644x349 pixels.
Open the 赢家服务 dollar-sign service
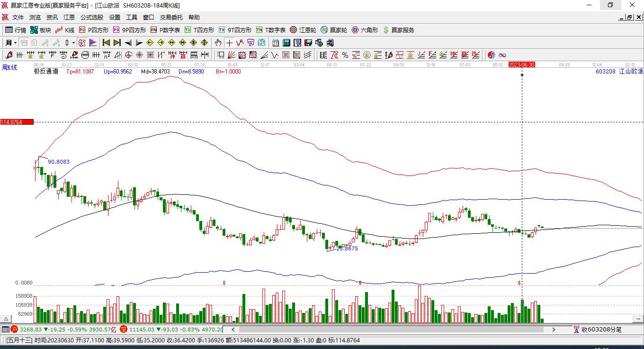pos(398,30)
